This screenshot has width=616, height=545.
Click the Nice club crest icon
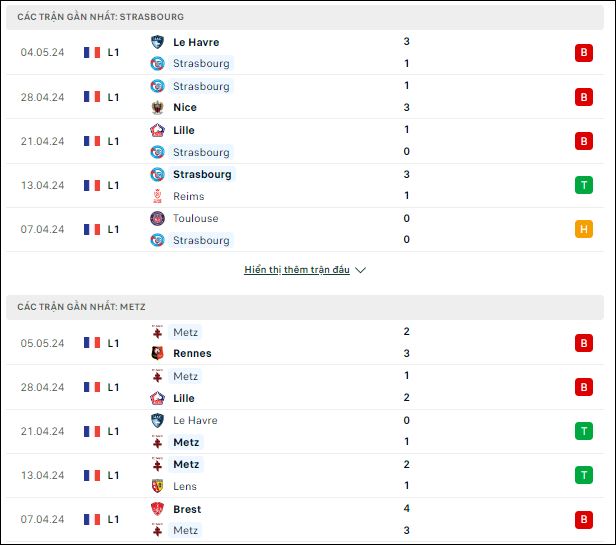tap(157, 107)
